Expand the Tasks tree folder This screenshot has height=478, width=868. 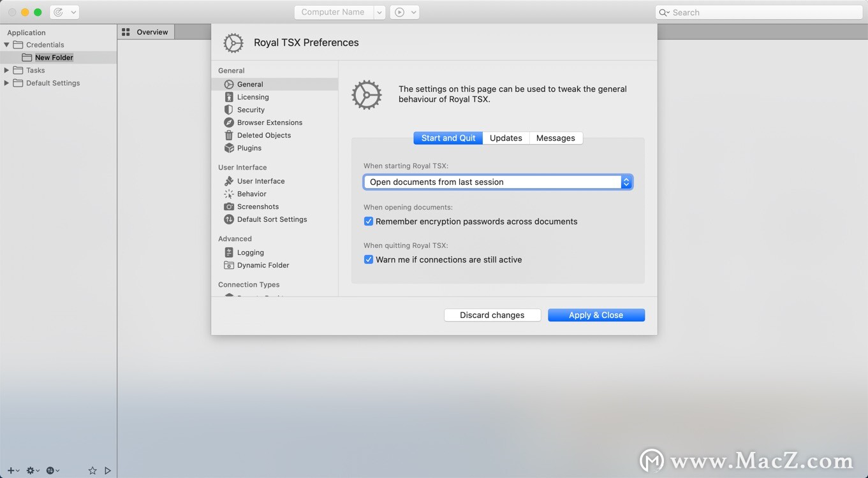point(6,70)
